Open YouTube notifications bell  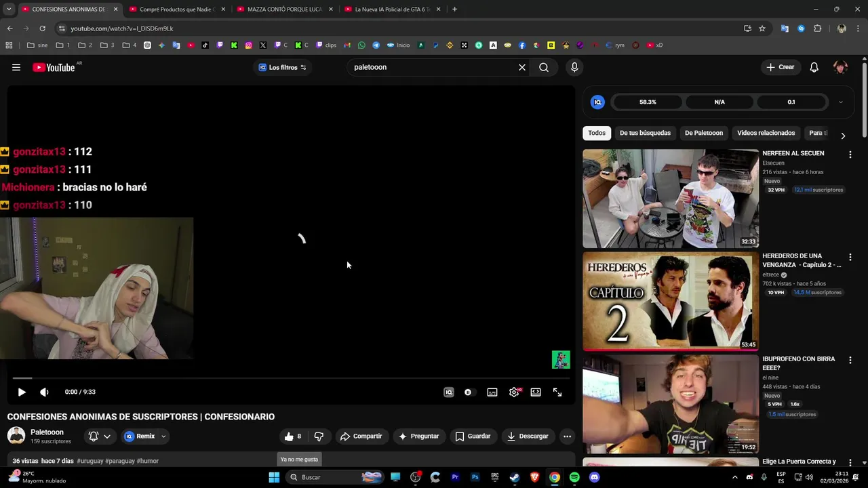(x=814, y=67)
